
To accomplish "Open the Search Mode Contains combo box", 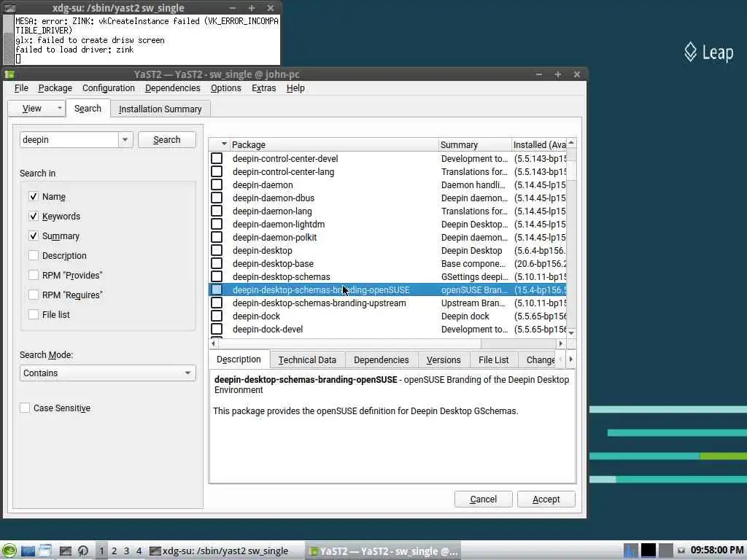I will tap(108, 373).
